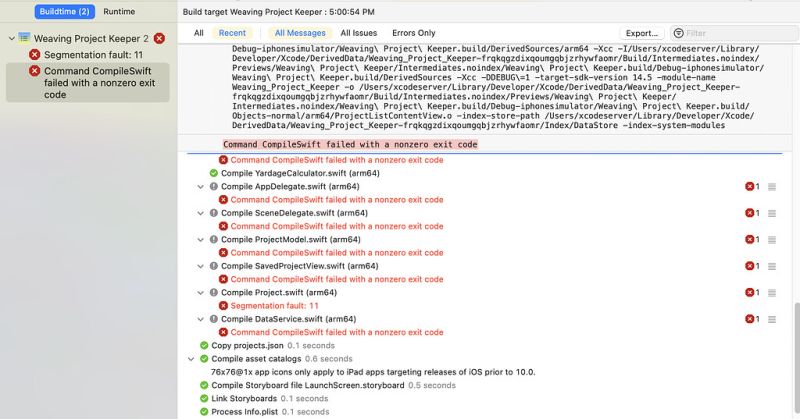Click error count badge on ProjectModel.swift row

752,240
